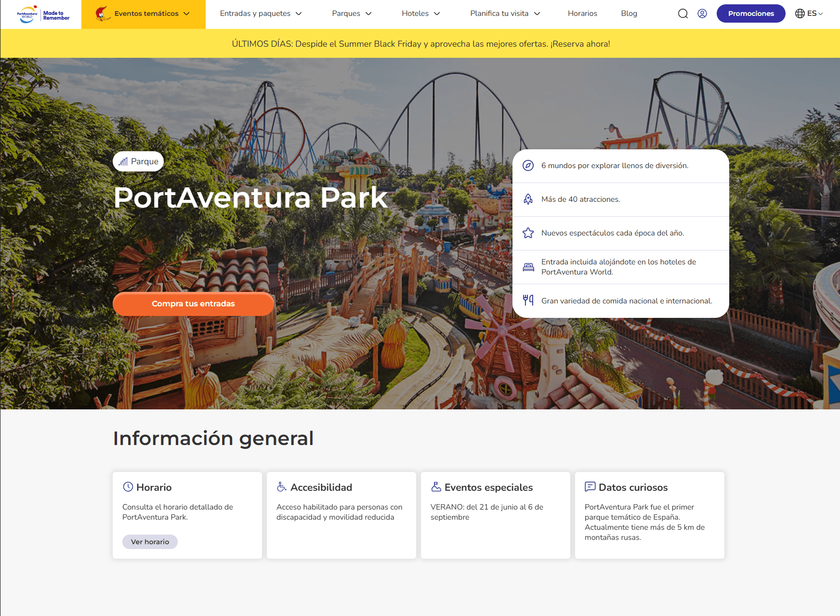Click text 'VERANO: del 21 de junio al 6 de septiembre'
Image resolution: width=840 pixels, height=616 pixels.
tap(487, 512)
